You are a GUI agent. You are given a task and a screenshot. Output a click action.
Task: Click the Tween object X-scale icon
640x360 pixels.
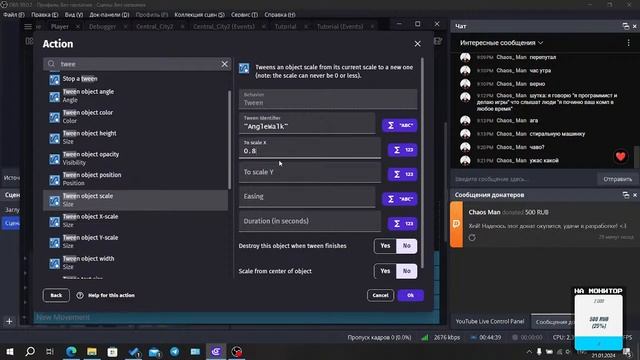(x=54, y=222)
